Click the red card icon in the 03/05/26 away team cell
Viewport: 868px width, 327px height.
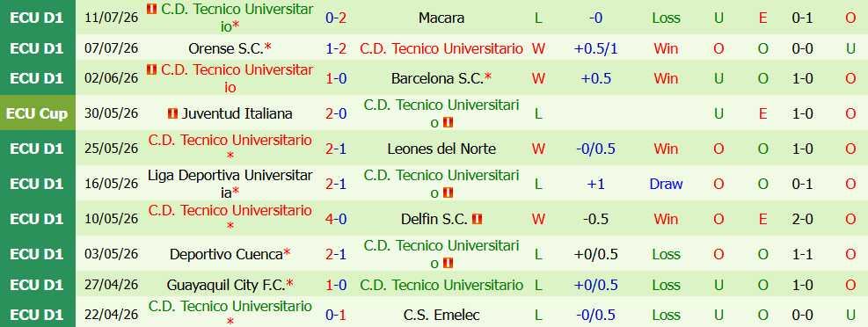pos(448,264)
